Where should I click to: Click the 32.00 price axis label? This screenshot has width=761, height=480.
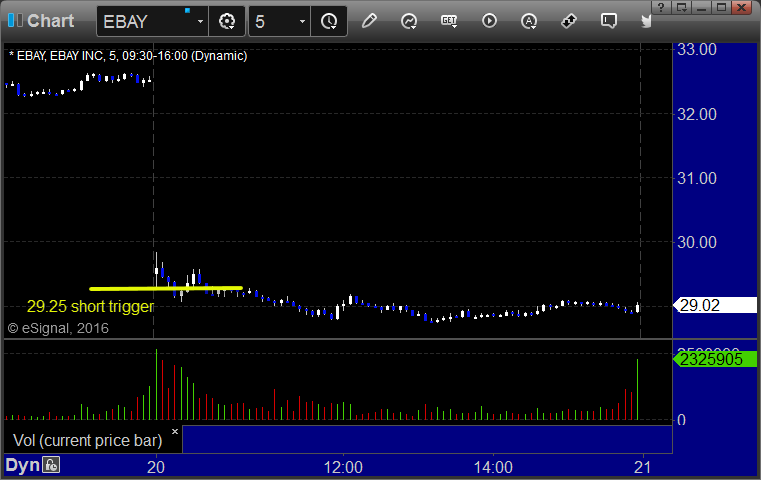(x=697, y=114)
